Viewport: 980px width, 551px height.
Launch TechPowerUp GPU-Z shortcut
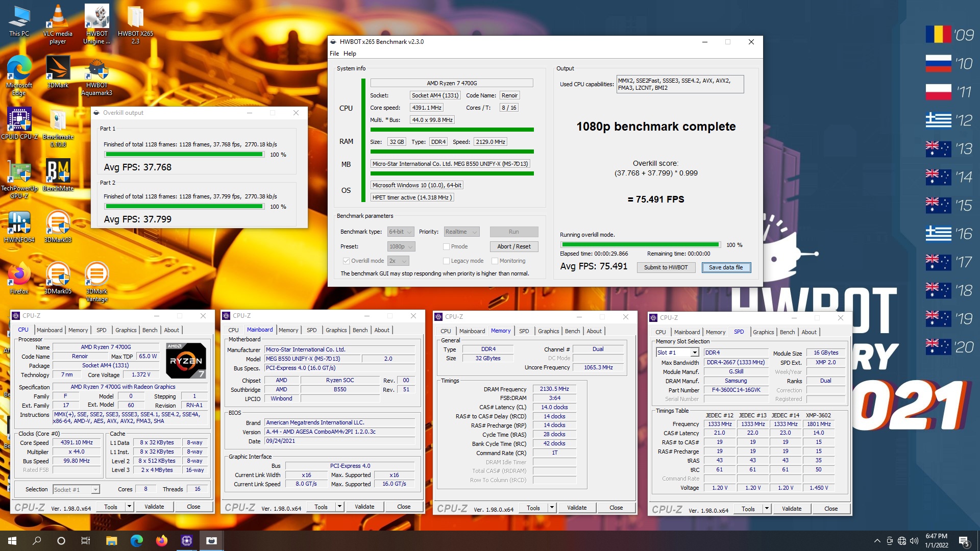pyautogui.click(x=19, y=179)
